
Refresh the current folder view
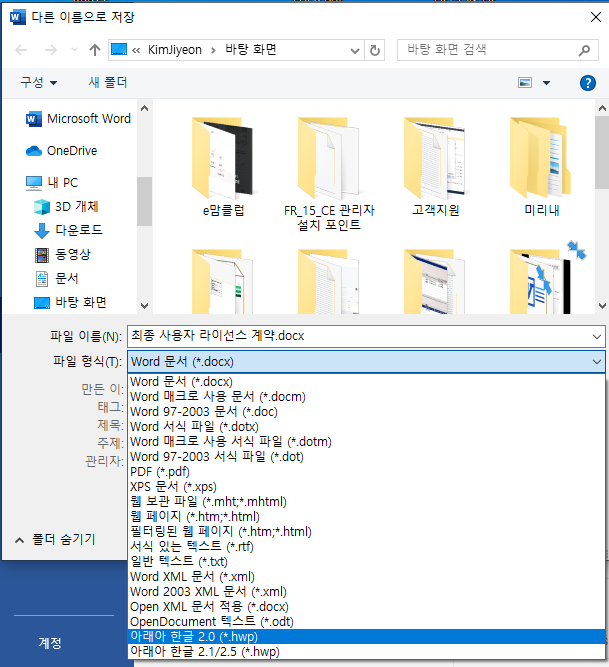(x=375, y=50)
